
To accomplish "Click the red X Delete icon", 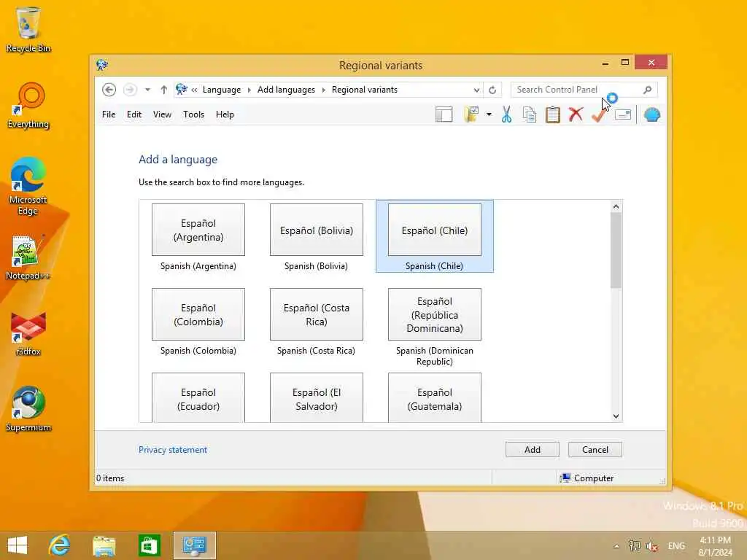I will [x=576, y=114].
